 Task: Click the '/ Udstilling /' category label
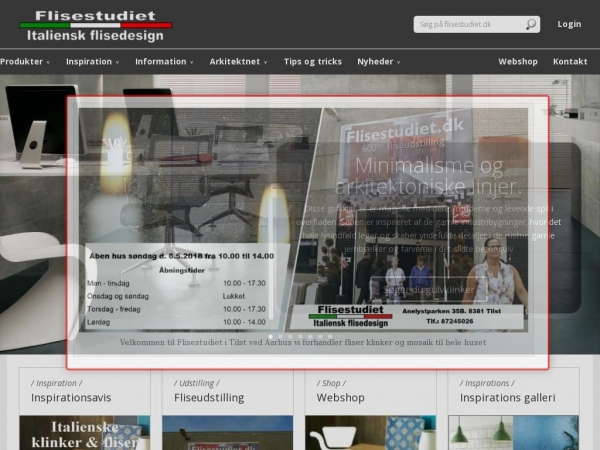coord(197,383)
